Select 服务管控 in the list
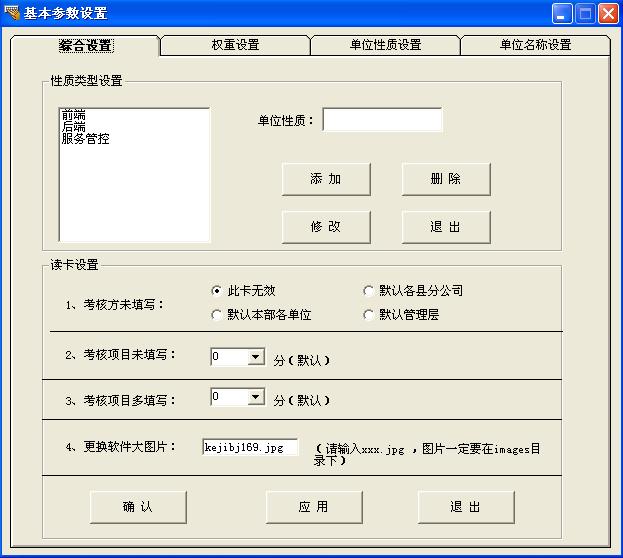Image resolution: width=623 pixels, height=558 pixels. [x=85, y=139]
